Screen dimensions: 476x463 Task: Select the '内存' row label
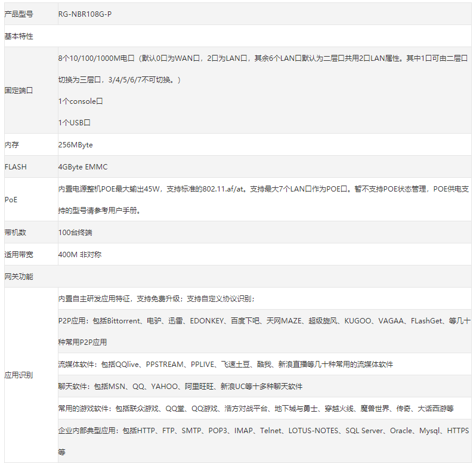(x=12, y=145)
